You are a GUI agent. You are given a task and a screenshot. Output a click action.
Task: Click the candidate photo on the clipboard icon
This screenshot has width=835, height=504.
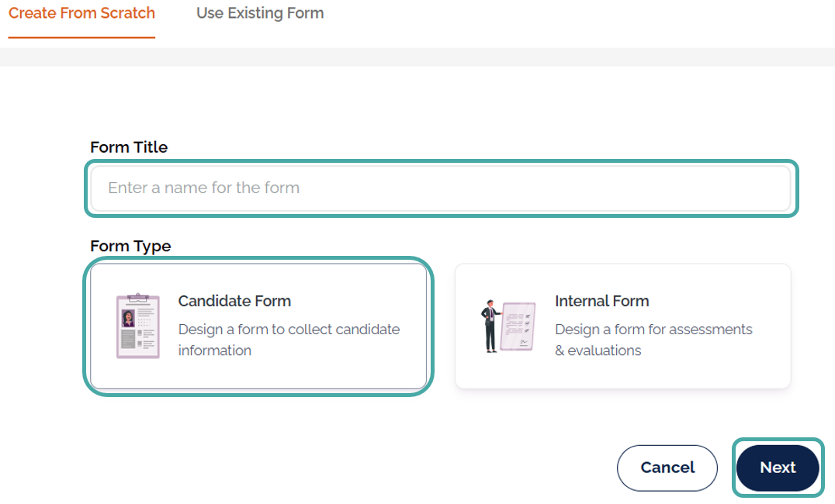pyautogui.click(x=128, y=318)
